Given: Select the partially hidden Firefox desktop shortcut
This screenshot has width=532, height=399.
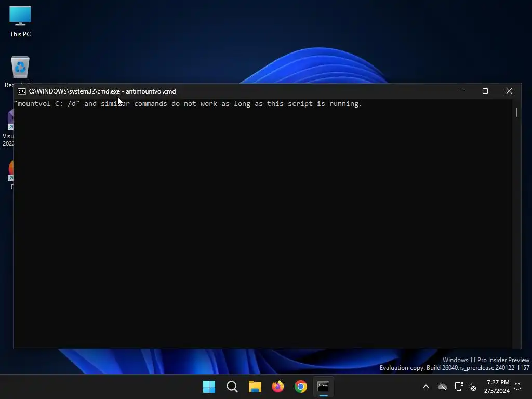Looking at the screenshot, I should tap(11, 174).
